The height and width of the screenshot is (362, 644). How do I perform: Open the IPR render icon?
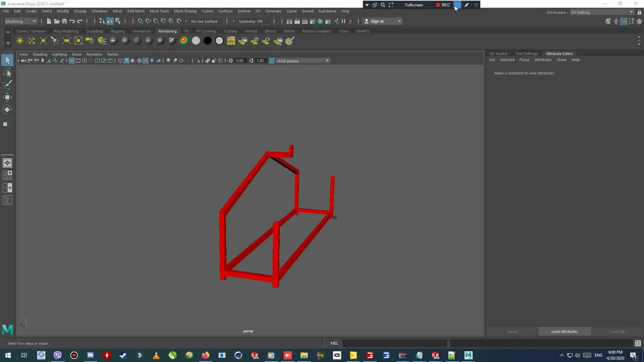305,21
